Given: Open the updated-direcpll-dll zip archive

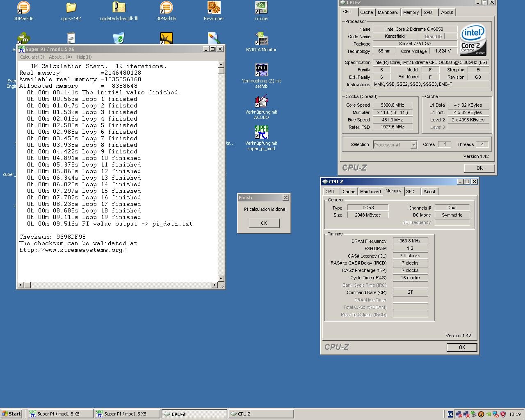Looking at the screenshot, I should [x=119, y=11].
